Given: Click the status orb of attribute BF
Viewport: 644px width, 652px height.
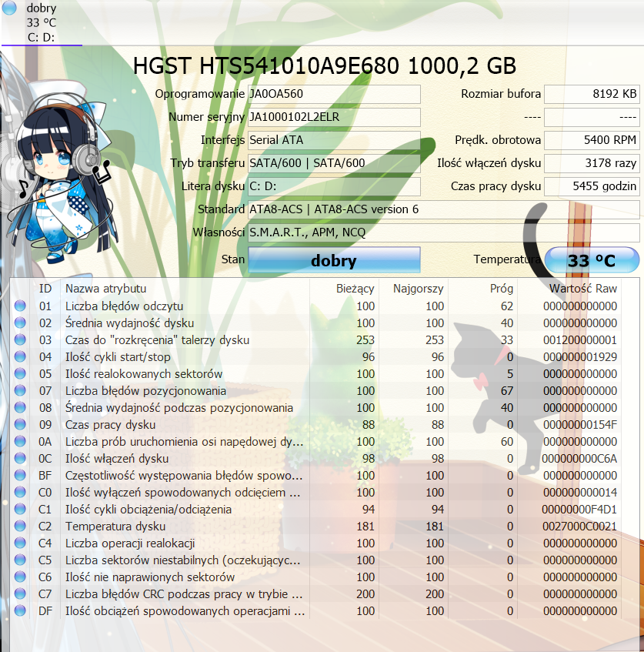Looking at the screenshot, I should pyautogui.click(x=20, y=476).
